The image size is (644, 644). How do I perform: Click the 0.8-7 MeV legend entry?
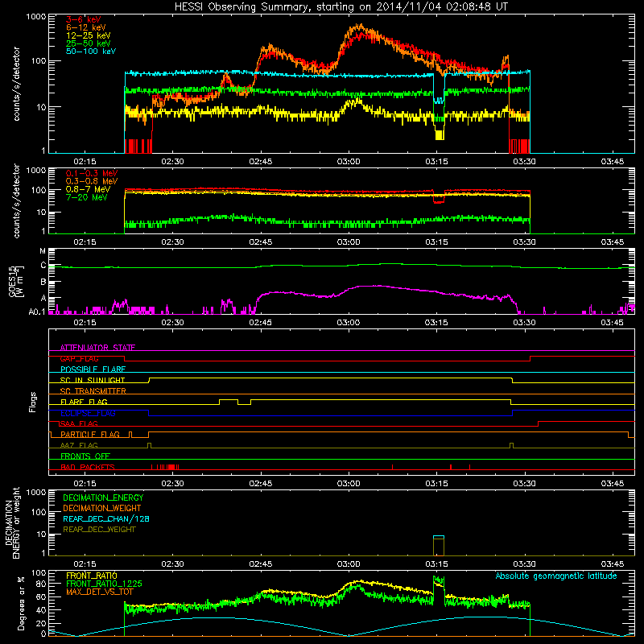pyautogui.click(x=88, y=189)
